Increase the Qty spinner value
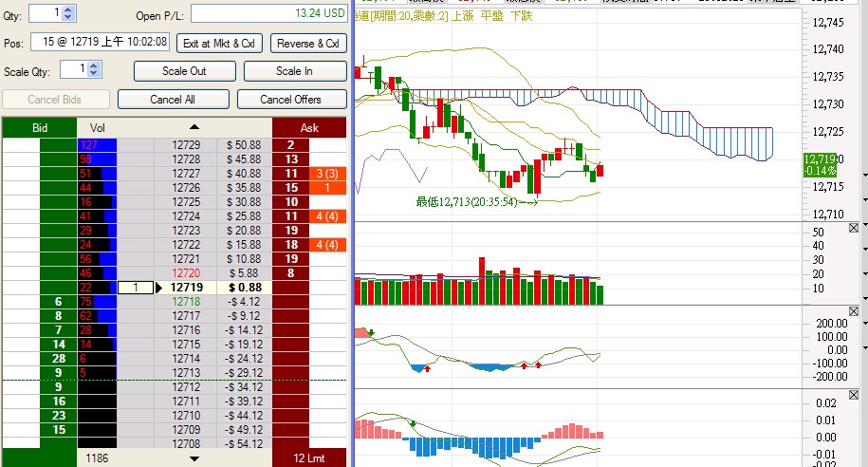Screen dimensions: 868x467 point(68,9)
